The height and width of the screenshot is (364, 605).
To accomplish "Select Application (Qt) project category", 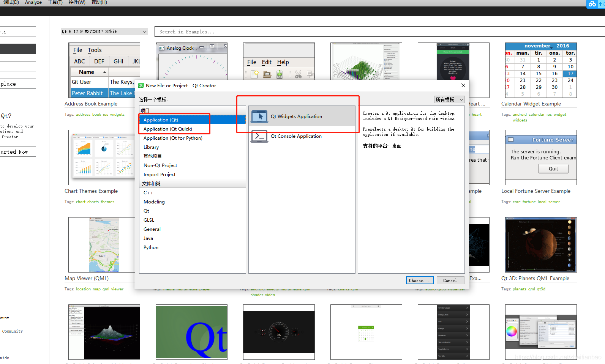I will coord(193,120).
